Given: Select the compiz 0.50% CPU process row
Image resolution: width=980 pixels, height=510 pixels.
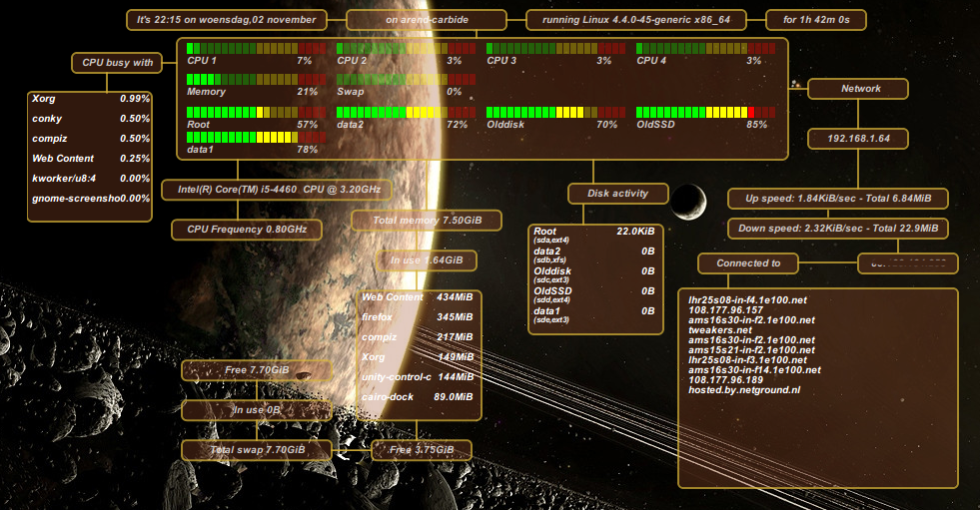Looking at the screenshot, I should coord(91,139).
